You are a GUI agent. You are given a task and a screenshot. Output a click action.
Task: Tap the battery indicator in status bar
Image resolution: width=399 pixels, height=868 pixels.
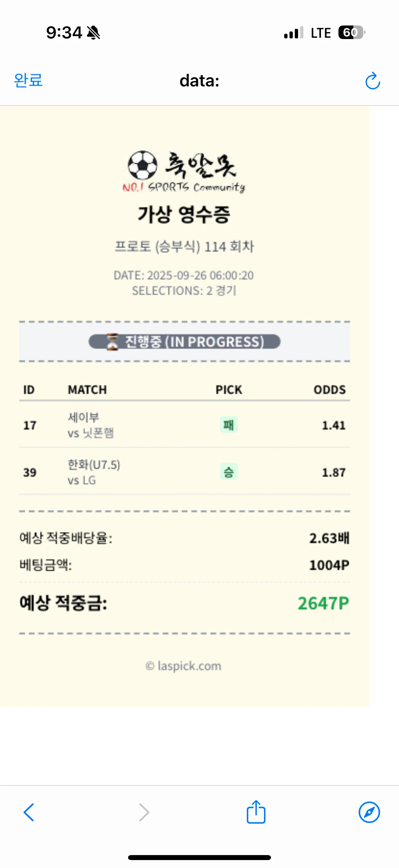click(x=351, y=33)
